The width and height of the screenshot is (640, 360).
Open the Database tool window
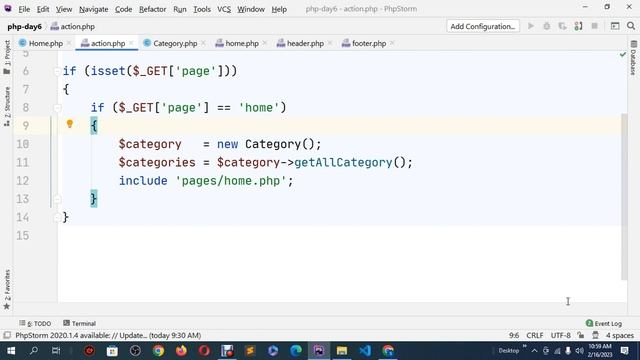tap(633, 58)
